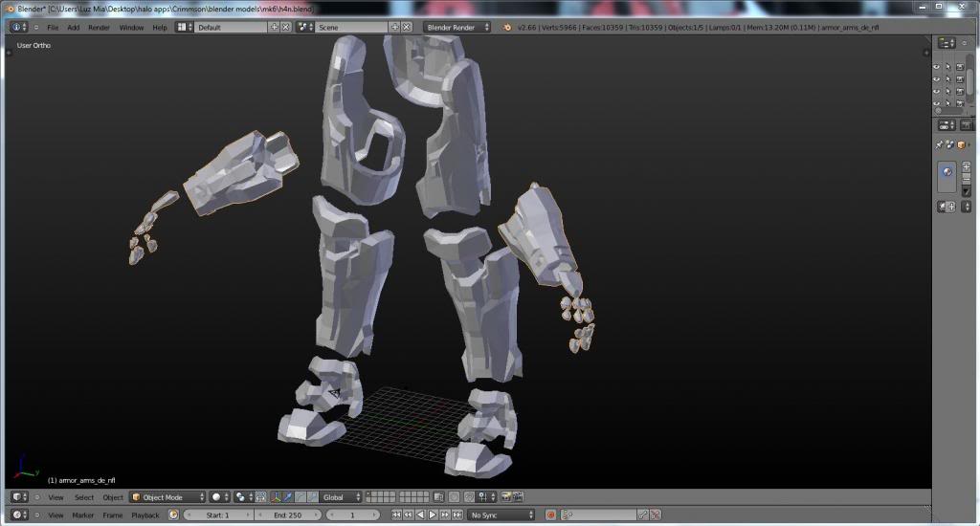Click the Select menu in 3D viewport header
This screenshot has width=980, height=526.
click(x=84, y=497)
